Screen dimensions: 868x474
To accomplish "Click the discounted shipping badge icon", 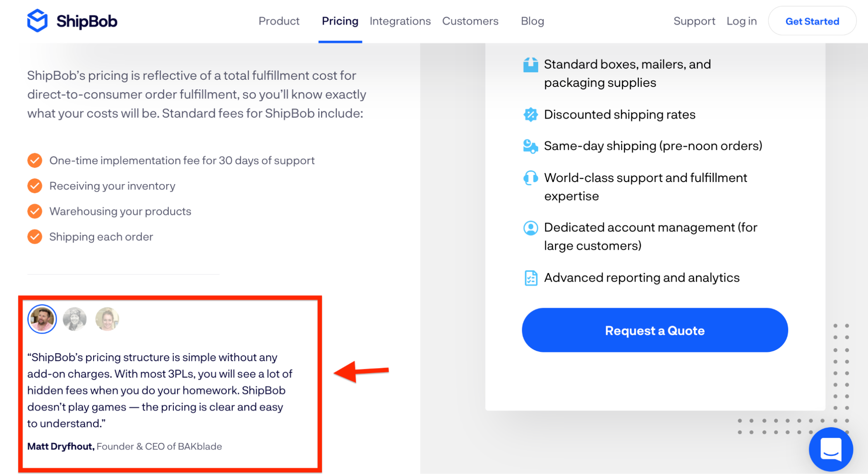I will 530,115.
